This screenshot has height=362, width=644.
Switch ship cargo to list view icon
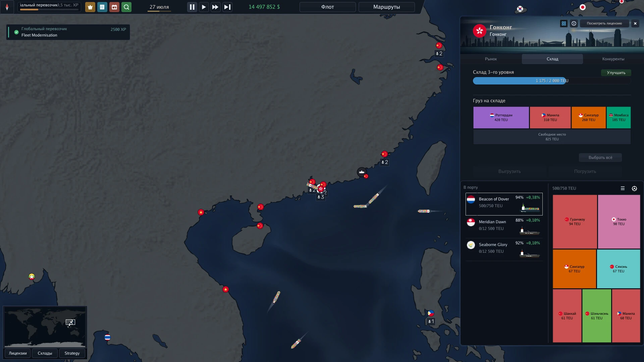623,188
